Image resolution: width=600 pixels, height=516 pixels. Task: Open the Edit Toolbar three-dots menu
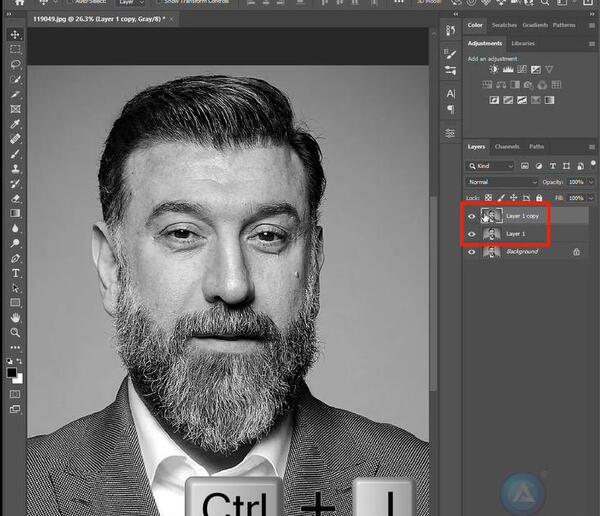coord(15,348)
